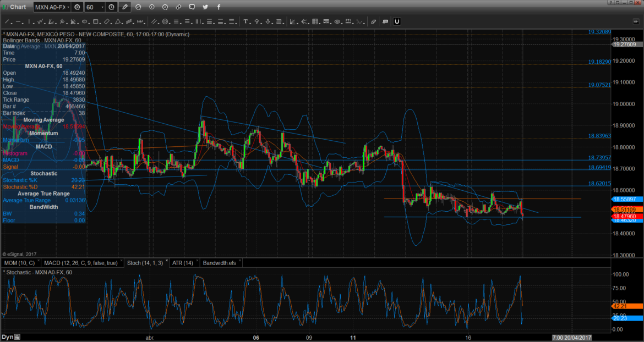
Task: Select the horizontal line drawing tool
Action: (19, 21)
